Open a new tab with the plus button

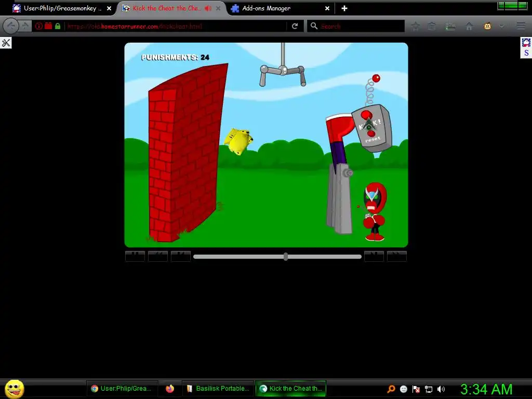[344, 8]
